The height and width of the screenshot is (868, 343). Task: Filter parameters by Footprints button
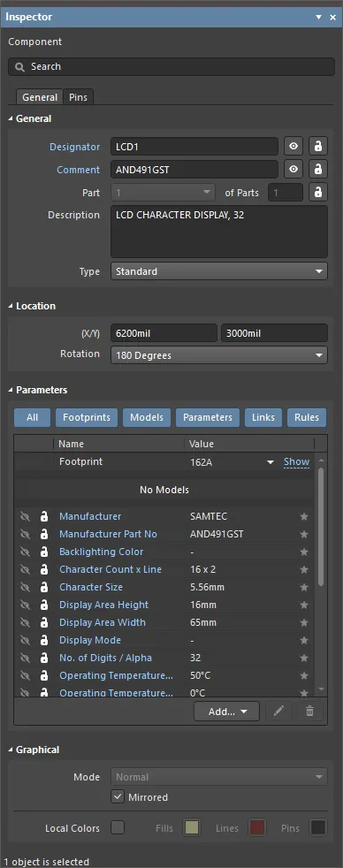click(x=87, y=417)
